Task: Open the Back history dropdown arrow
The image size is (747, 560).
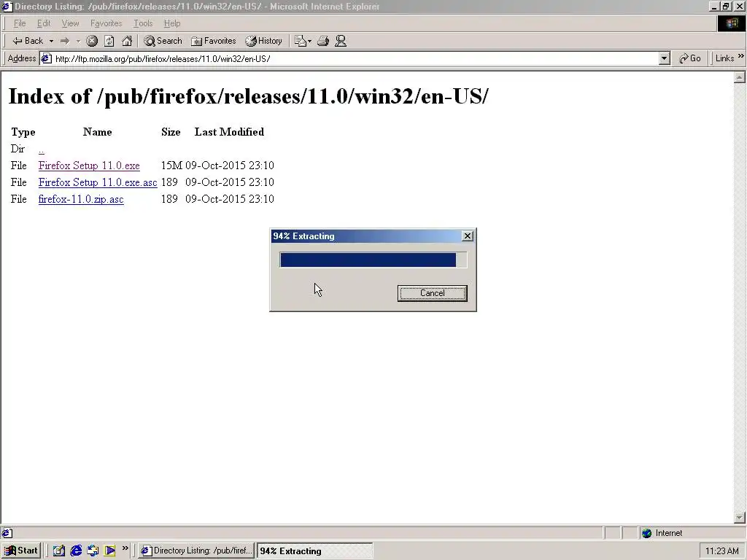Action: click(51, 41)
